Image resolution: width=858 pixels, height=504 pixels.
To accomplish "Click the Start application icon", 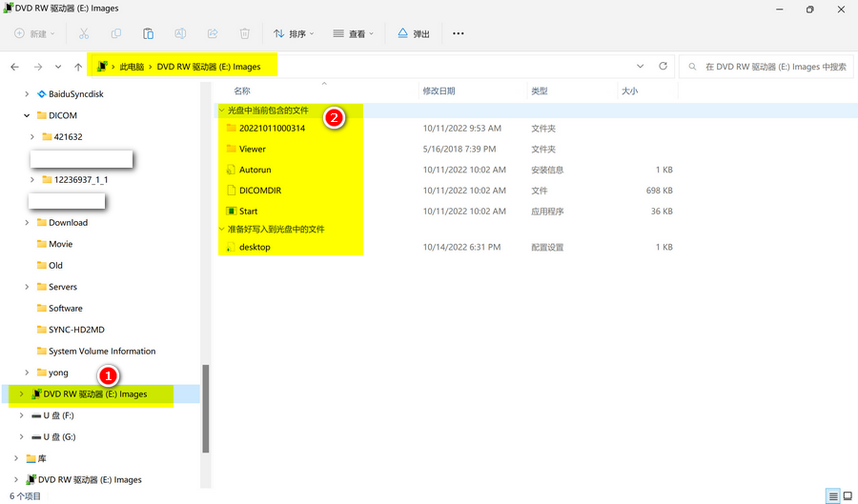I will (231, 211).
